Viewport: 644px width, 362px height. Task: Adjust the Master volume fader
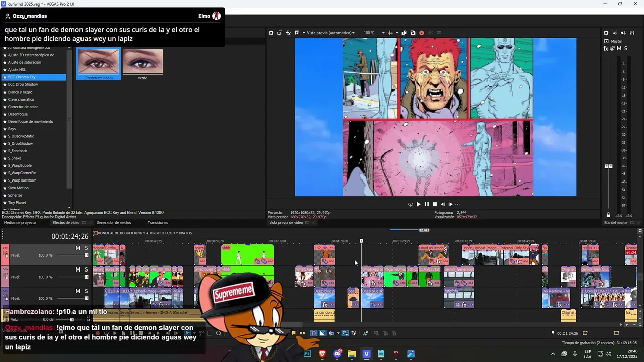click(x=609, y=166)
